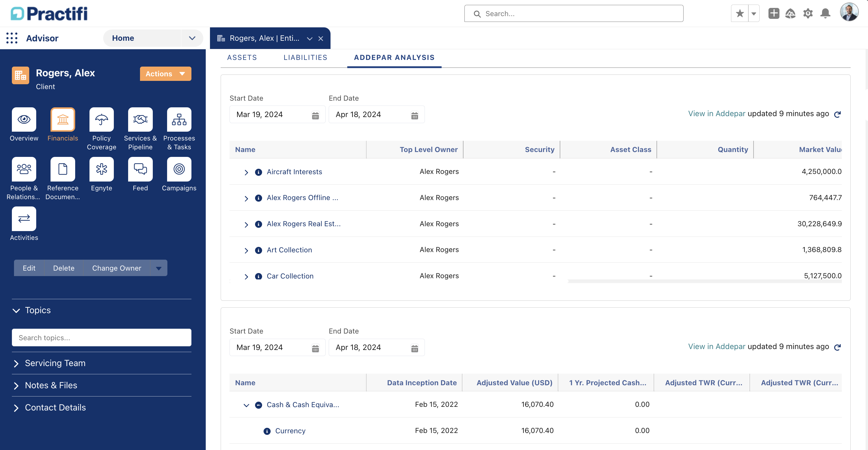Collapse the Topics section
Viewport: 868px width, 450px height.
[16, 310]
